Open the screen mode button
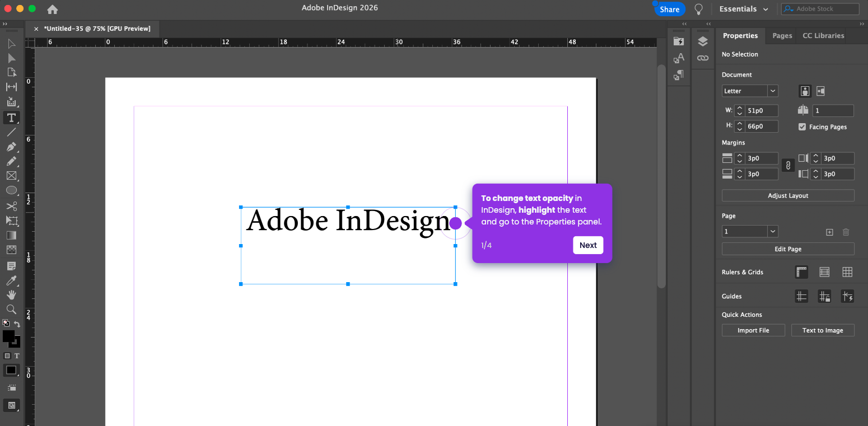 [12, 406]
